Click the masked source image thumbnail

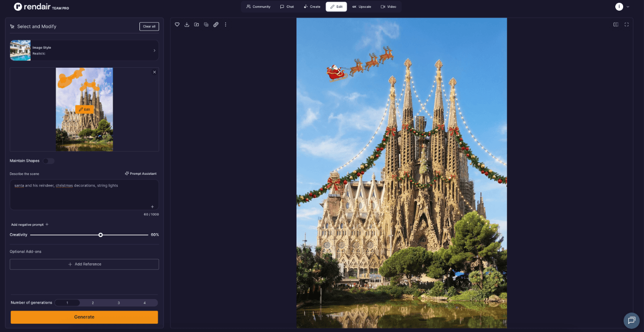pyautogui.click(x=84, y=109)
